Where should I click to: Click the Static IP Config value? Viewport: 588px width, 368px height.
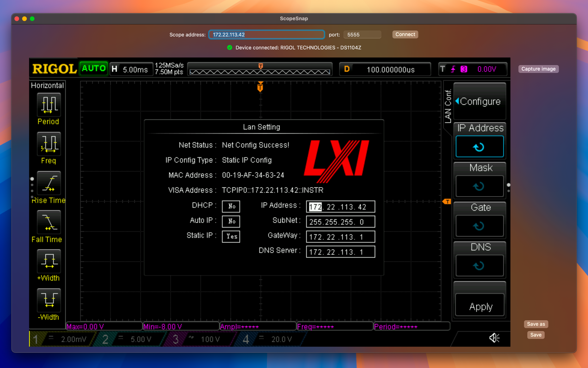pyautogui.click(x=247, y=160)
